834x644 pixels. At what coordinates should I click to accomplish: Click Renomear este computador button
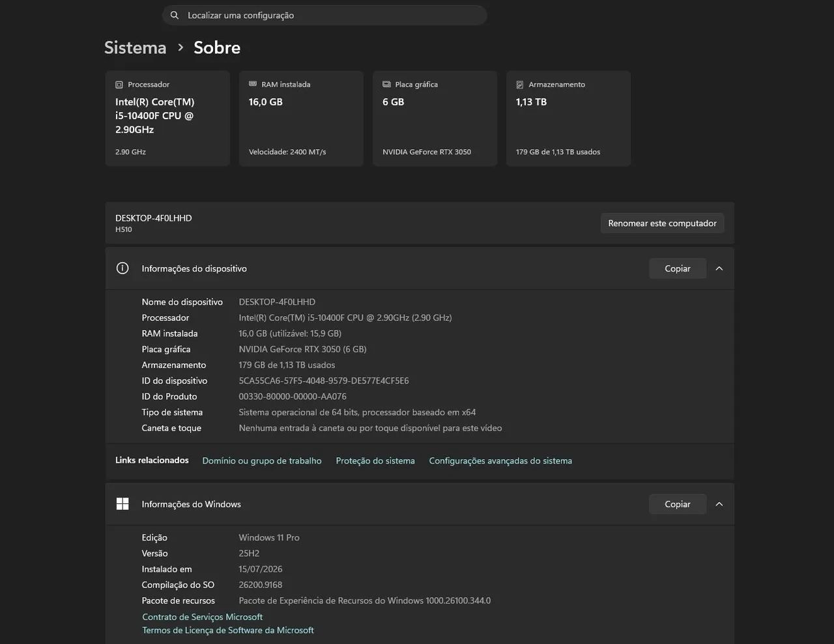click(x=662, y=223)
